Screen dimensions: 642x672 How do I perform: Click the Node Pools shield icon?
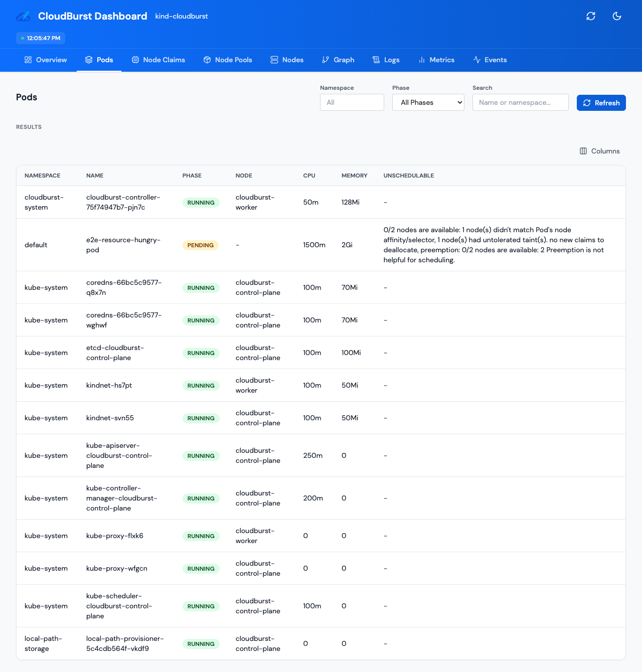[207, 60]
